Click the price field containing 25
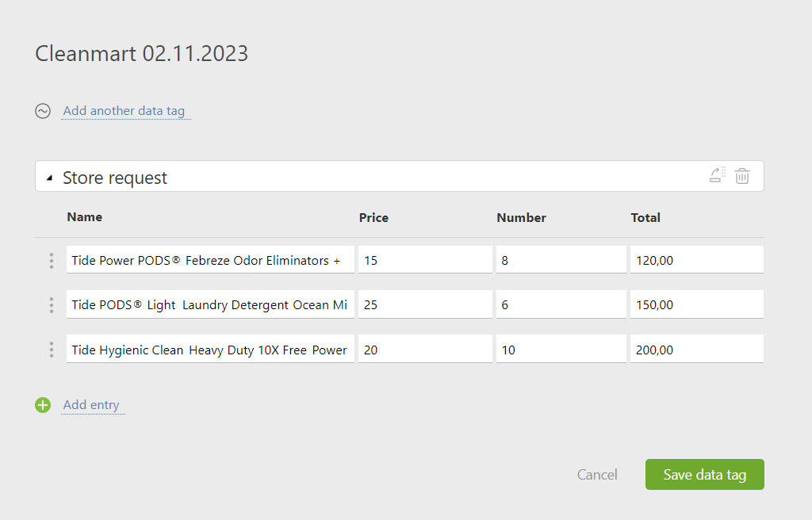This screenshot has height=520, width=812. 425,304
